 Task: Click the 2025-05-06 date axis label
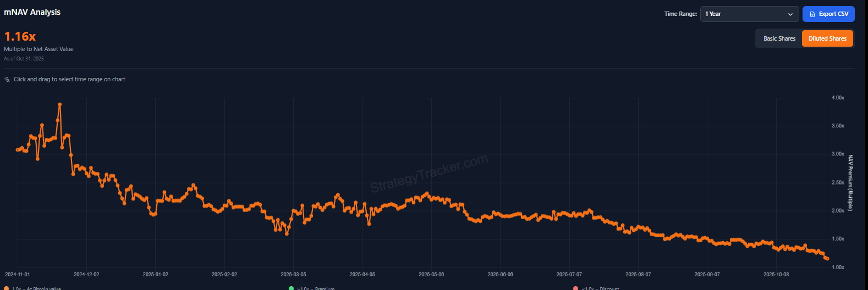(431, 274)
